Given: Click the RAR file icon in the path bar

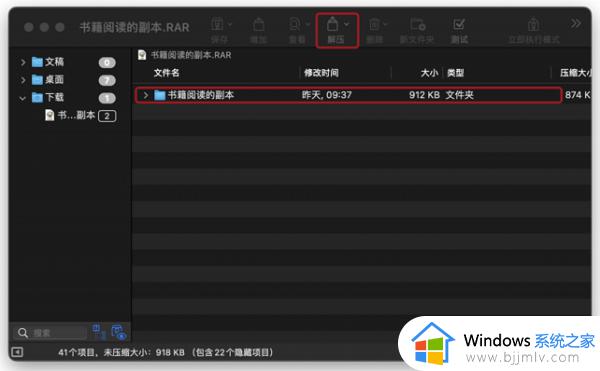Looking at the screenshot, I should (x=142, y=55).
